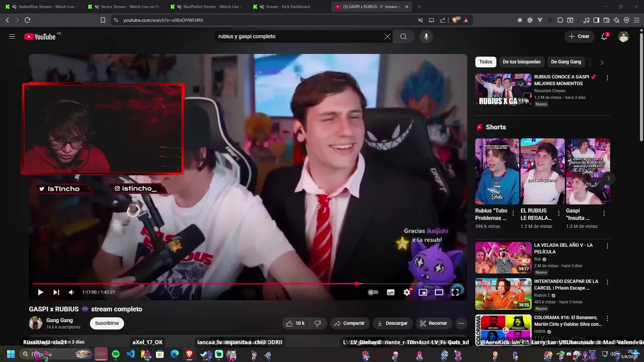Select the Todos filter chip
The width and height of the screenshot is (644, 362).
tap(486, 62)
